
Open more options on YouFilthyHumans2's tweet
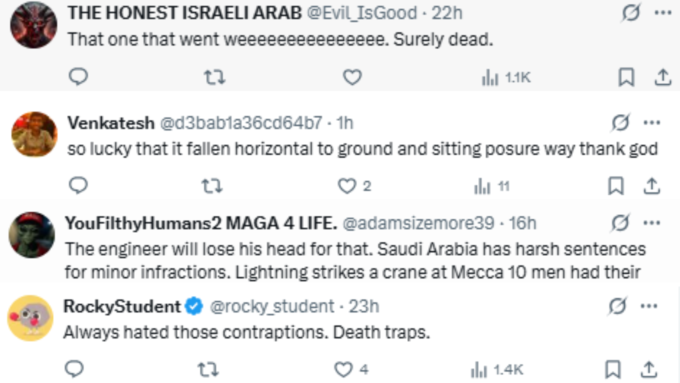click(652, 223)
